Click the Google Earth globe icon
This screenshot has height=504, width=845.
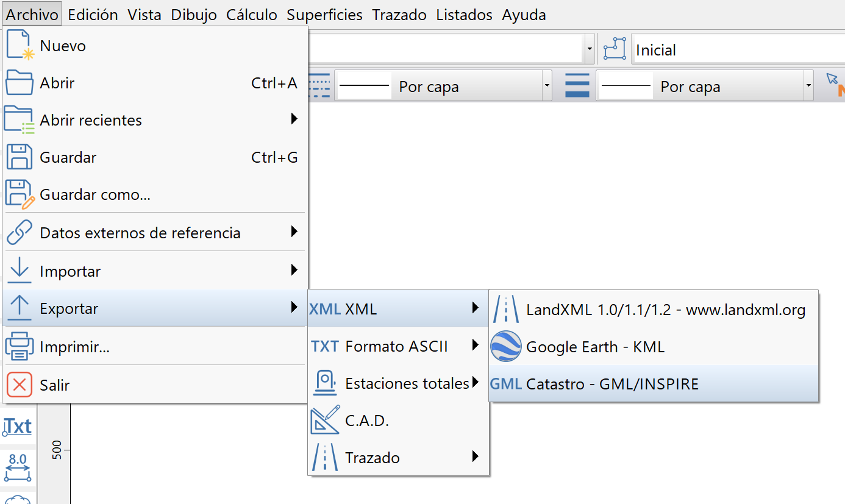point(505,346)
